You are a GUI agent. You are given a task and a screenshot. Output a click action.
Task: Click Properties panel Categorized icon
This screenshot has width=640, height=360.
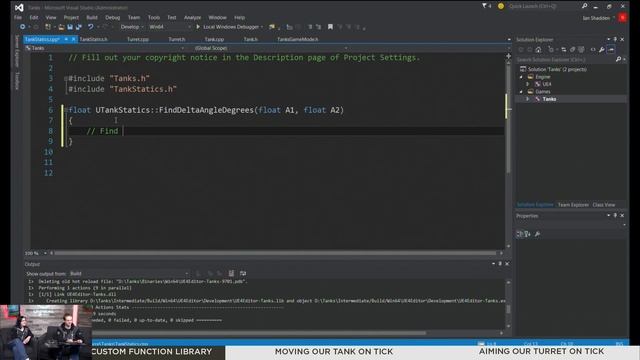click(x=520, y=234)
